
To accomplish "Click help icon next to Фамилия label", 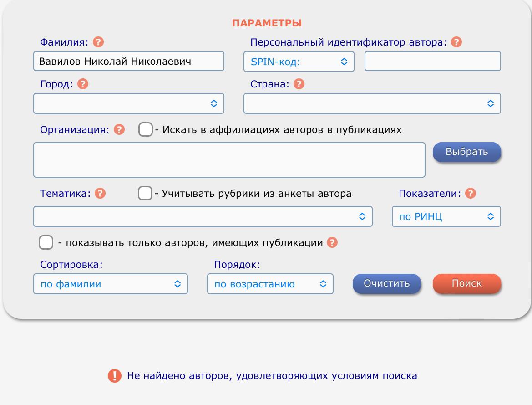I will coord(98,42).
